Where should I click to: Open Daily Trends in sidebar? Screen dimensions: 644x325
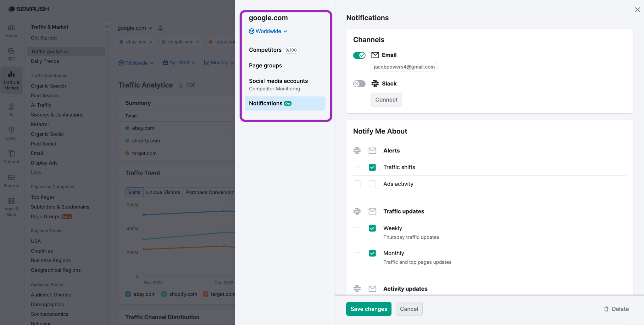(x=45, y=61)
